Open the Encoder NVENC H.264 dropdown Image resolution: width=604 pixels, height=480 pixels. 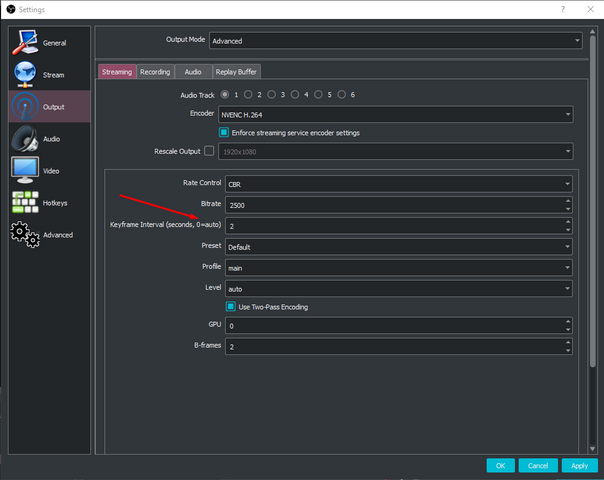pyautogui.click(x=397, y=114)
